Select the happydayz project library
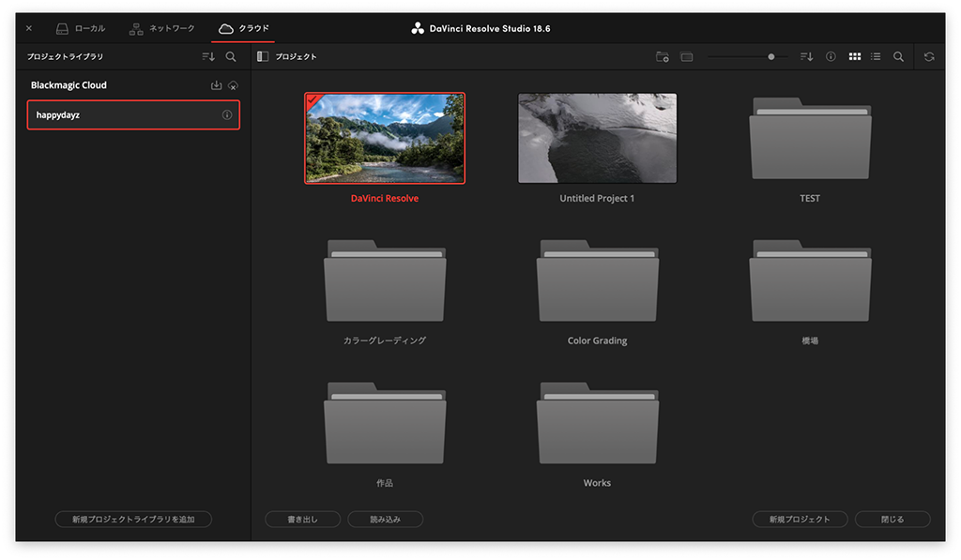Screen dimensions: 961x560 click(x=133, y=115)
